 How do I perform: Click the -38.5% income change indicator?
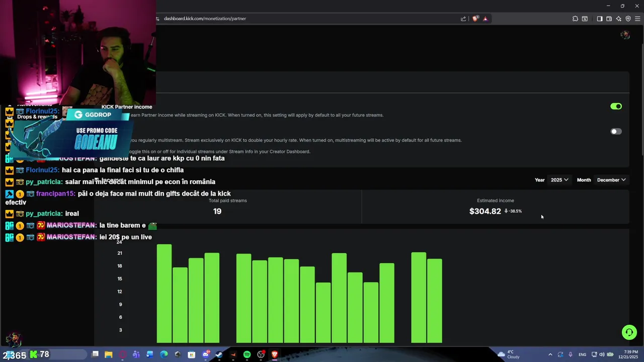(513, 211)
